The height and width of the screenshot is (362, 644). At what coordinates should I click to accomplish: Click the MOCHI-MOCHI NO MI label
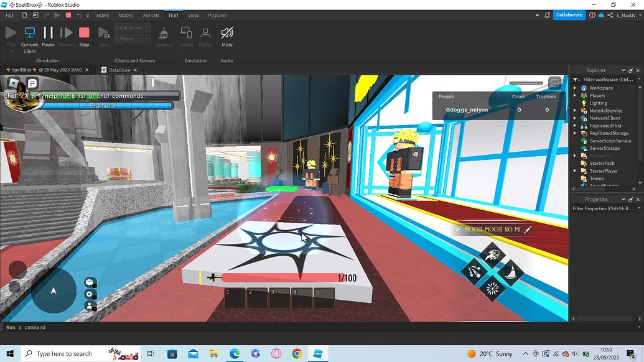(492, 230)
